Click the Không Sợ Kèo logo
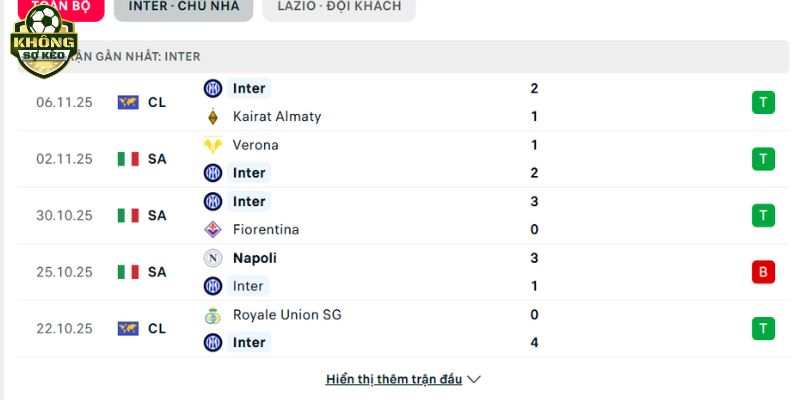 [42, 40]
